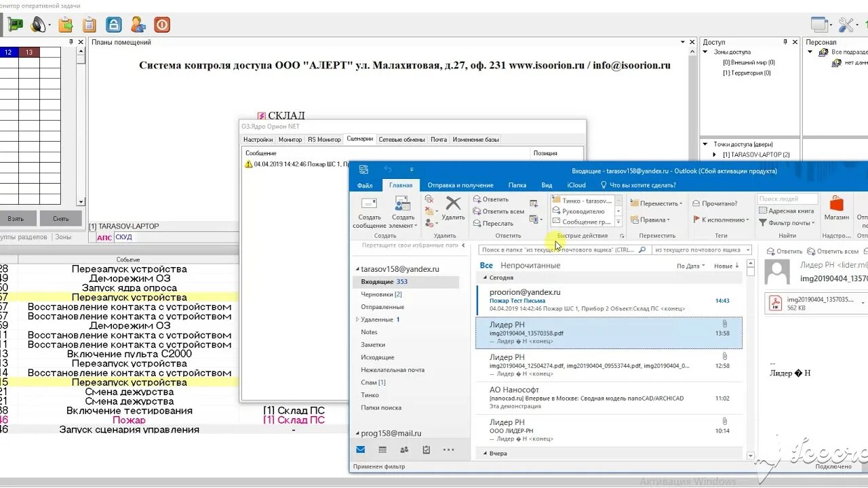
Task: Click Прочитано? in the Теги group
Action: [715, 203]
